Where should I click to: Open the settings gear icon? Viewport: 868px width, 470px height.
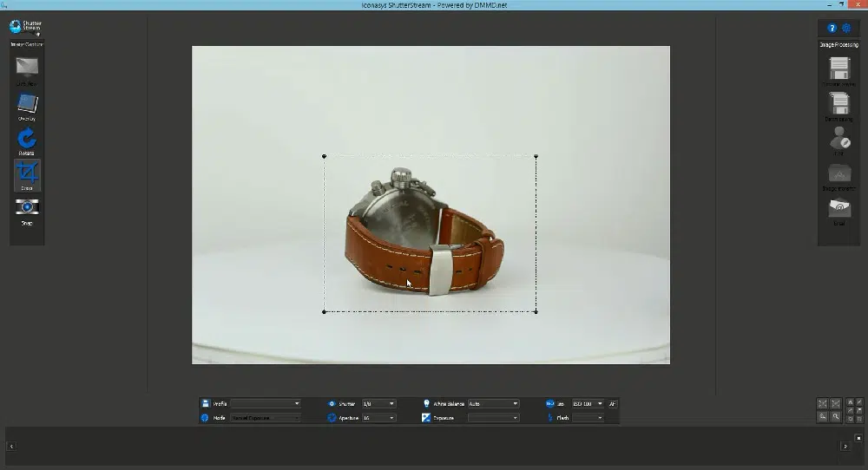[846, 28]
